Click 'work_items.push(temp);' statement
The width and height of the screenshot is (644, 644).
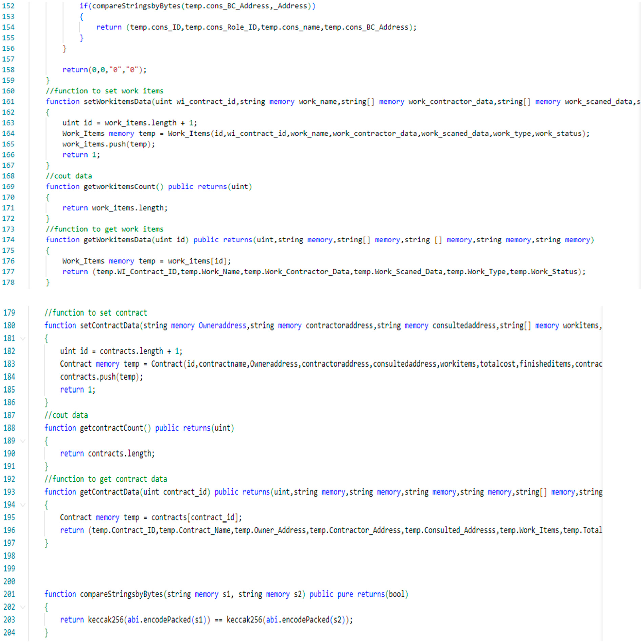[x=108, y=144]
